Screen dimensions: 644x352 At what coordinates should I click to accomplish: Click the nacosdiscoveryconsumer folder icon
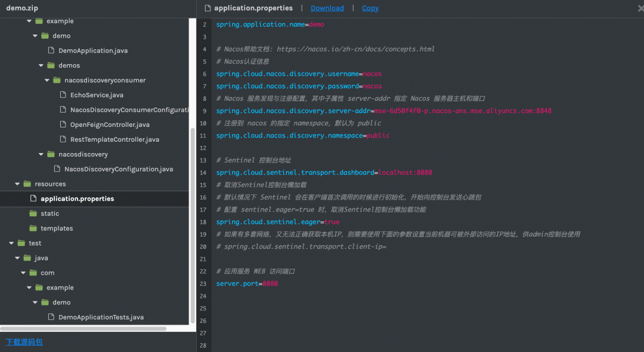57,80
